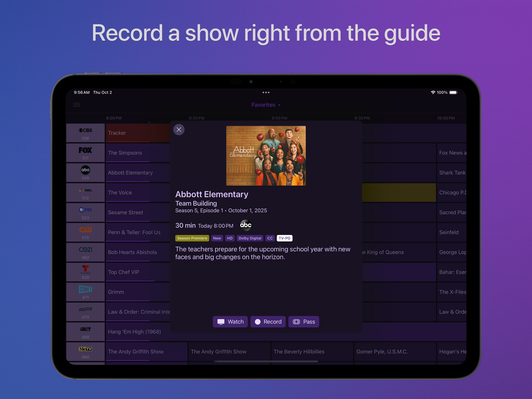The image size is (532, 399).
Task: Select Grimm program cell
Action: 138,292
